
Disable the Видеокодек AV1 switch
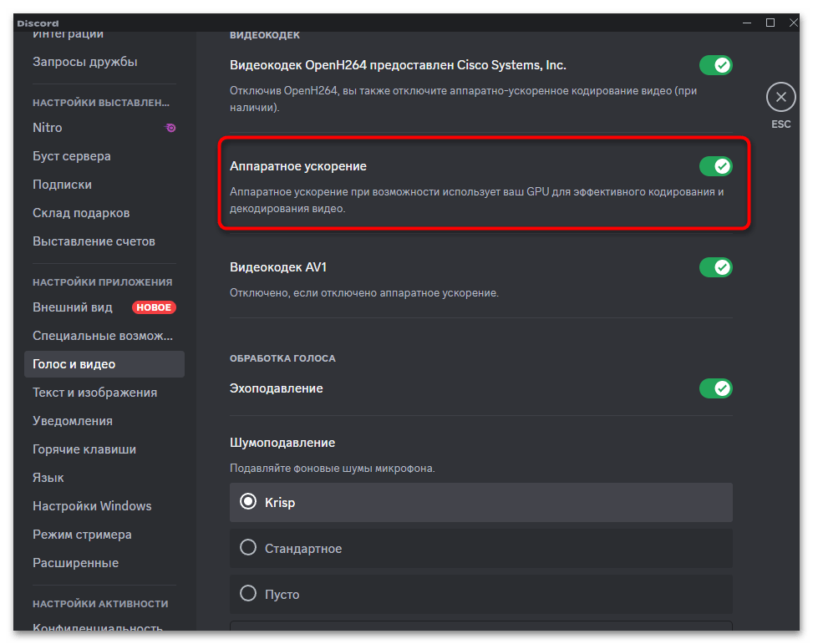pyautogui.click(x=715, y=267)
